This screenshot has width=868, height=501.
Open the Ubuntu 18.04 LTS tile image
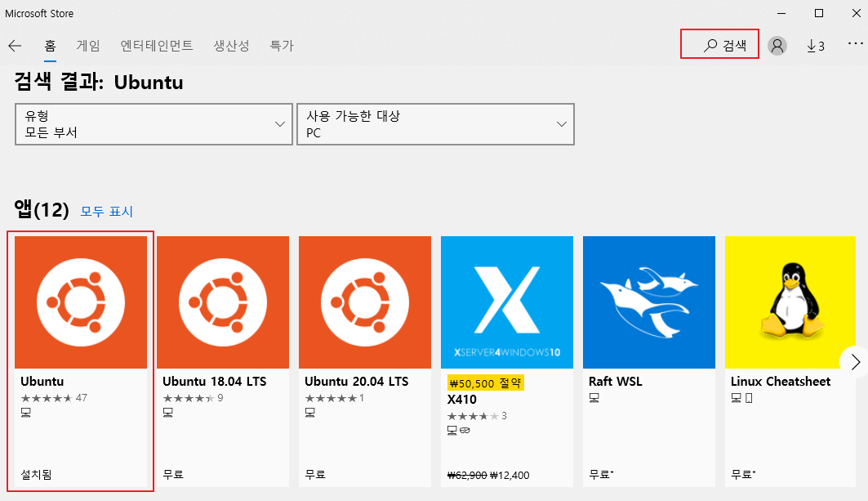223,302
